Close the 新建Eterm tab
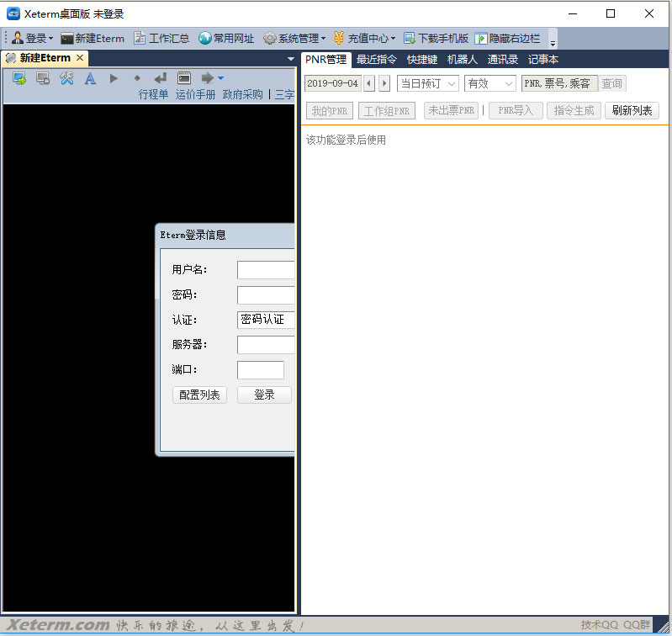Viewport: 672px width, 636px height. pyautogui.click(x=80, y=57)
